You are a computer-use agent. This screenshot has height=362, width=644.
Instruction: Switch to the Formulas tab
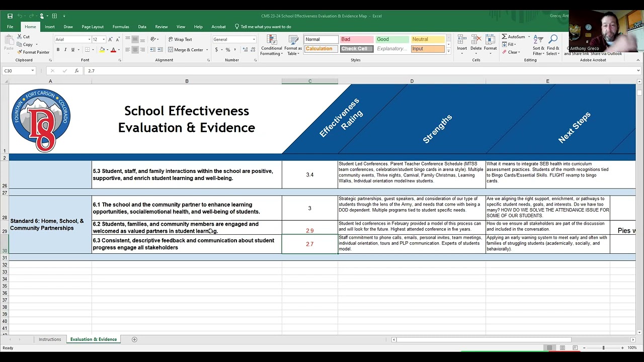[121, 27]
